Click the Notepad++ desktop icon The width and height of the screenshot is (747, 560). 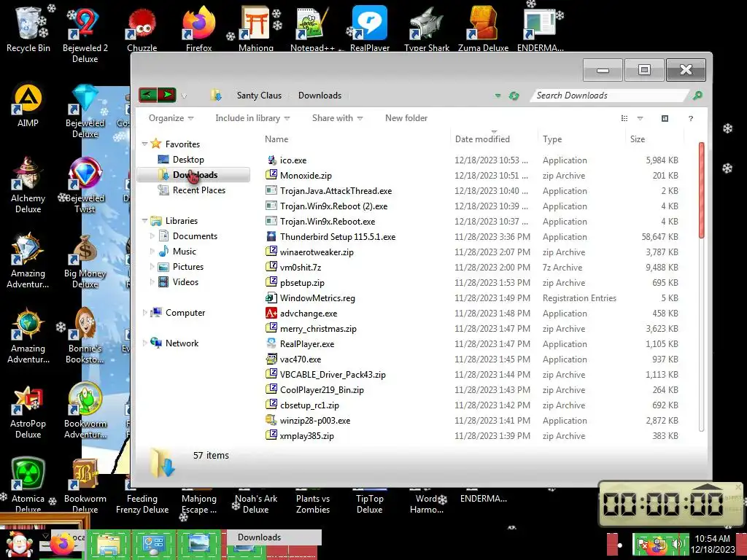coord(312,28)
